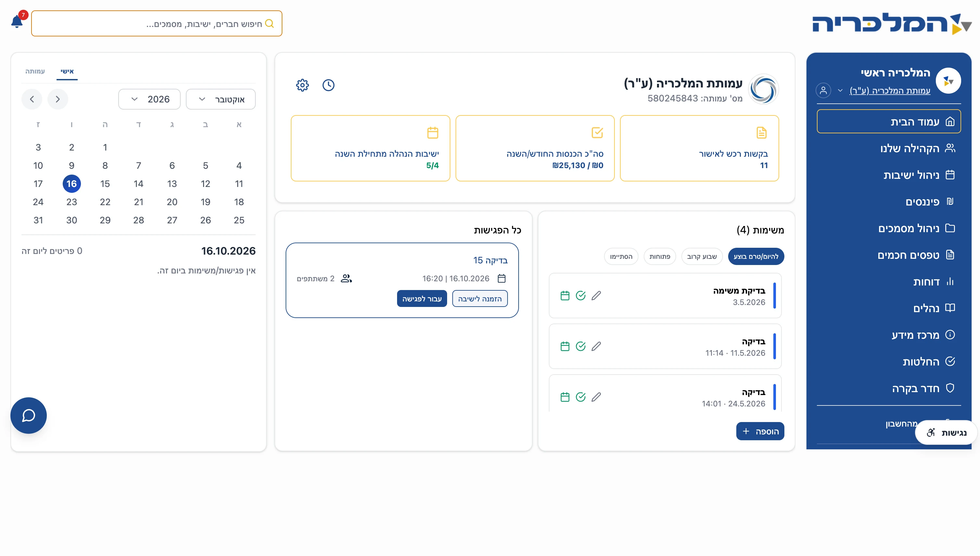Open the notifications bell

click(17, 21)
